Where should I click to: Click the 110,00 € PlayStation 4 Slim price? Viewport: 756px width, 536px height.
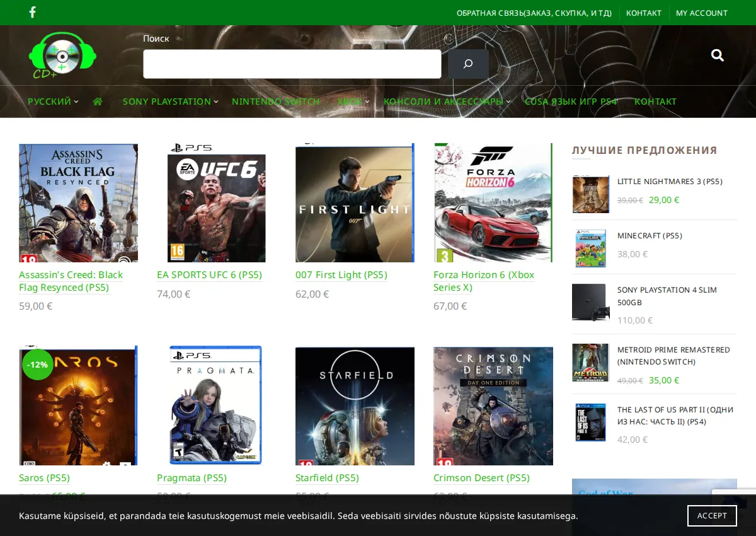click(635, 320)
